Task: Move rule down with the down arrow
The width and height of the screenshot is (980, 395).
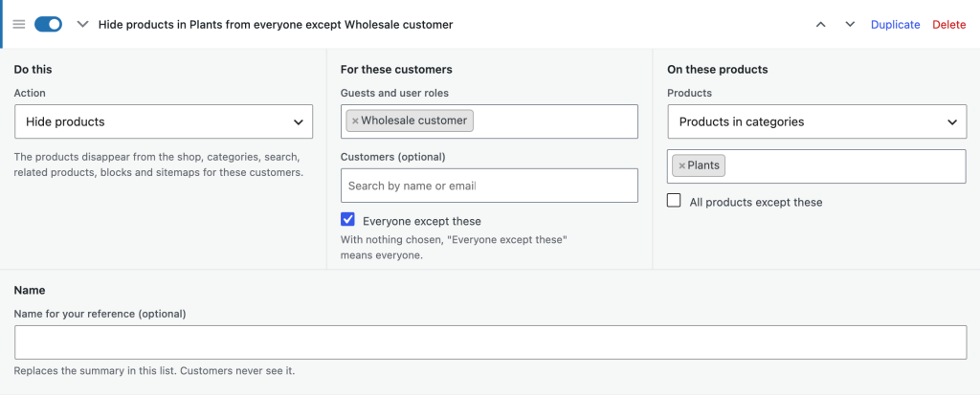Action: 850,24
